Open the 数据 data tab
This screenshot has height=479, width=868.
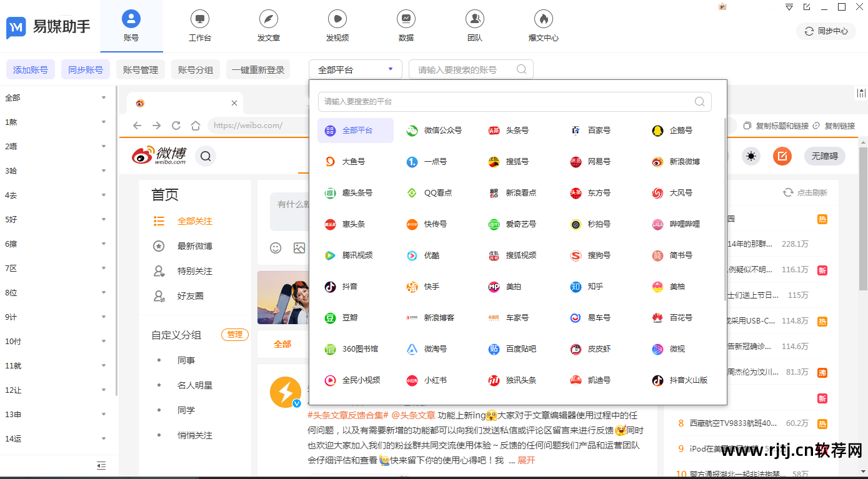(x=406, y=26)
